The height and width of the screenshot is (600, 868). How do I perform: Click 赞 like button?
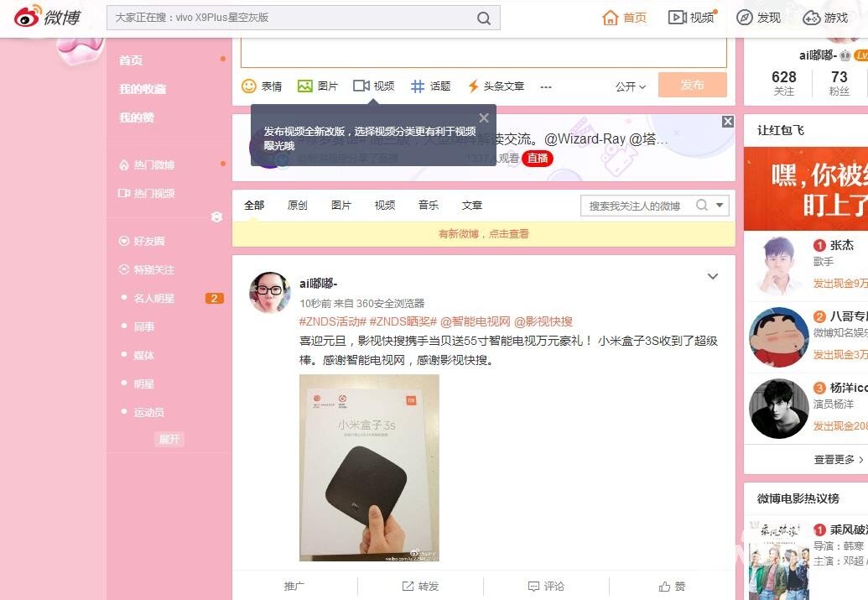[x=672, y=586]
